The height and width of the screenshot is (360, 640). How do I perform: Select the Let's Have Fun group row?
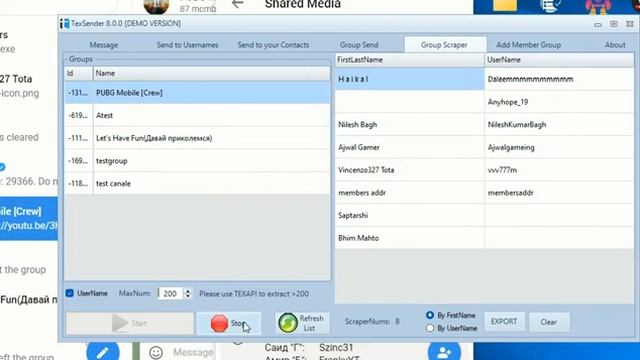point(198,138)
